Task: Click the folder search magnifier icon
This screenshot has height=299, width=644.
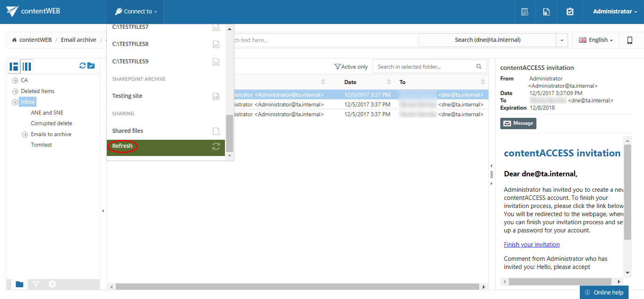Action: [479, 67]
